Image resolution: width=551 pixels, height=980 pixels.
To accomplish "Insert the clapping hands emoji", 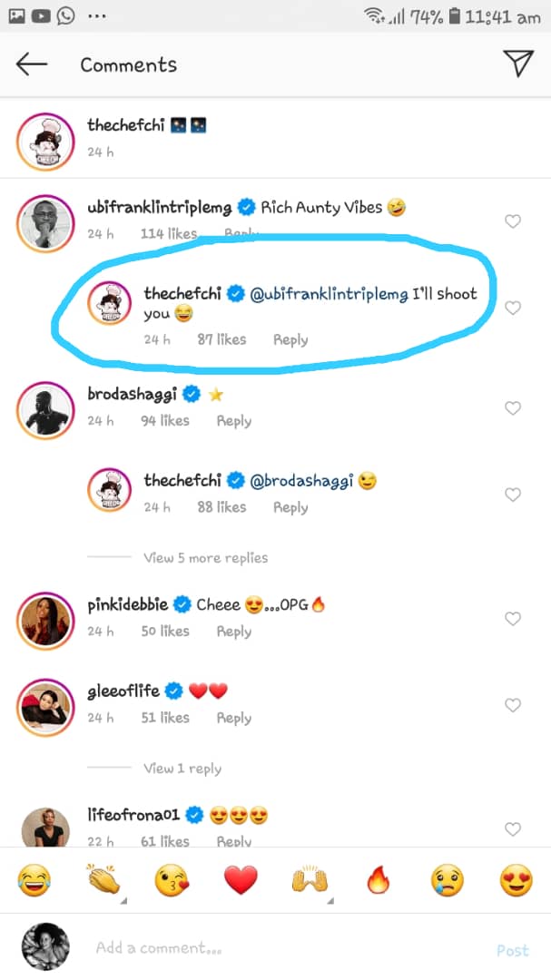I will pos(103,879).
